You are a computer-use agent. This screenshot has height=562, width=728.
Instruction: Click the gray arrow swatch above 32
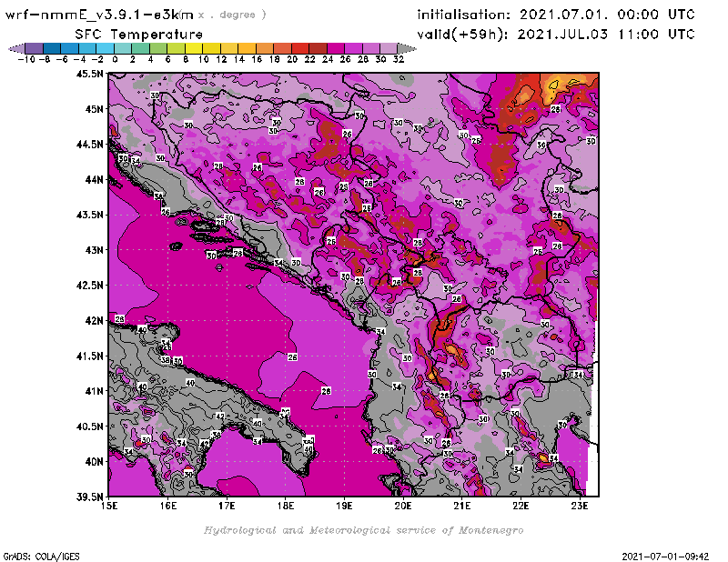point(406,48)
